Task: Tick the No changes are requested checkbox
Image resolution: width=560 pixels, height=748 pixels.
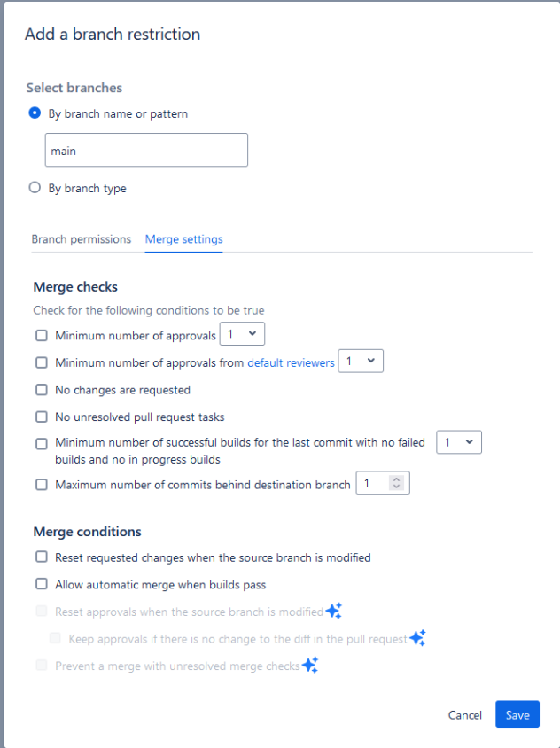Action: (42, 390)
